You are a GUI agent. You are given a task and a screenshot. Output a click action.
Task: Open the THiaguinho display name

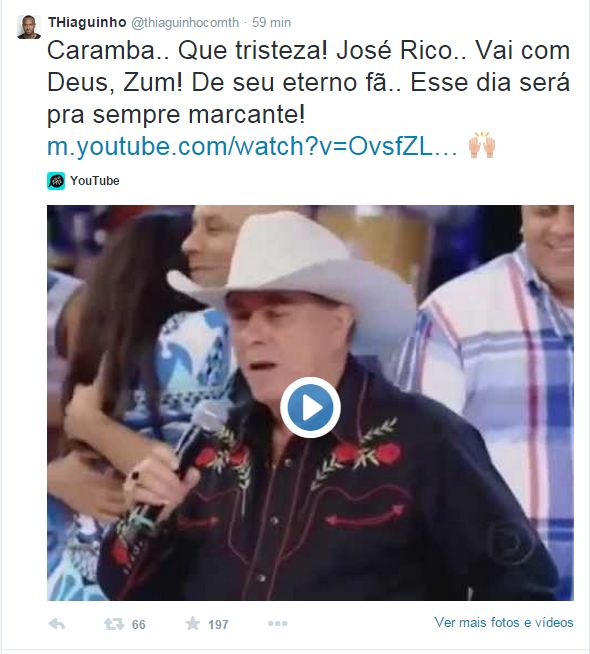87,22
